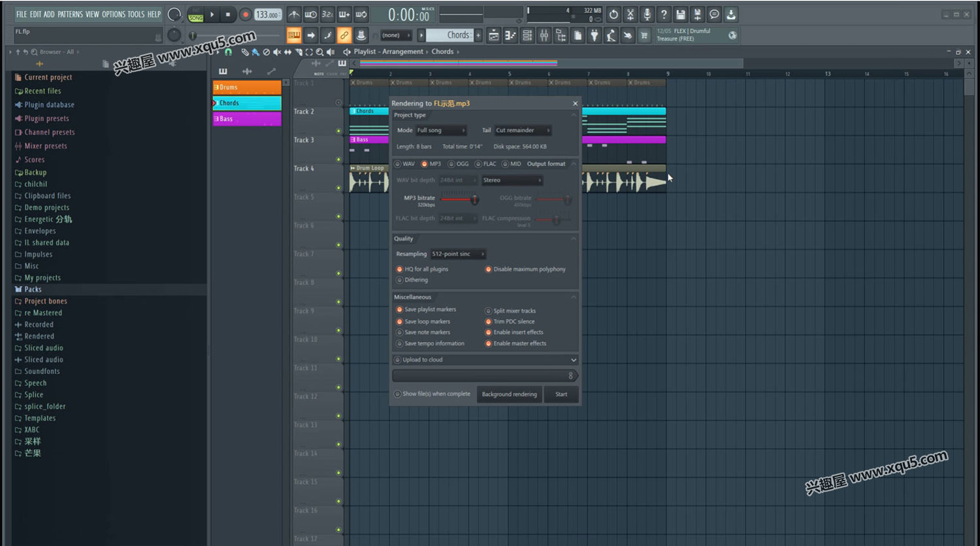Toggle Show file(s) when complete
Screen dimensions: 980x546
pyautogui.click(x=433, y=394)
